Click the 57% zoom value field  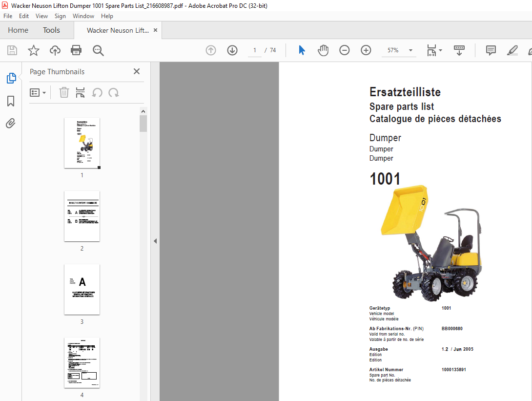tap(393, 50)
